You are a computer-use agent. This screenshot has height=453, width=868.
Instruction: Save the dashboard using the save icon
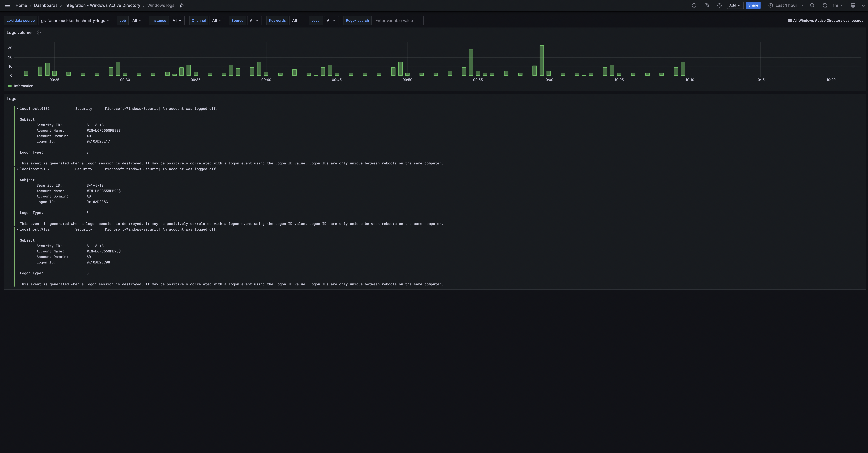(x=707, y=5)
